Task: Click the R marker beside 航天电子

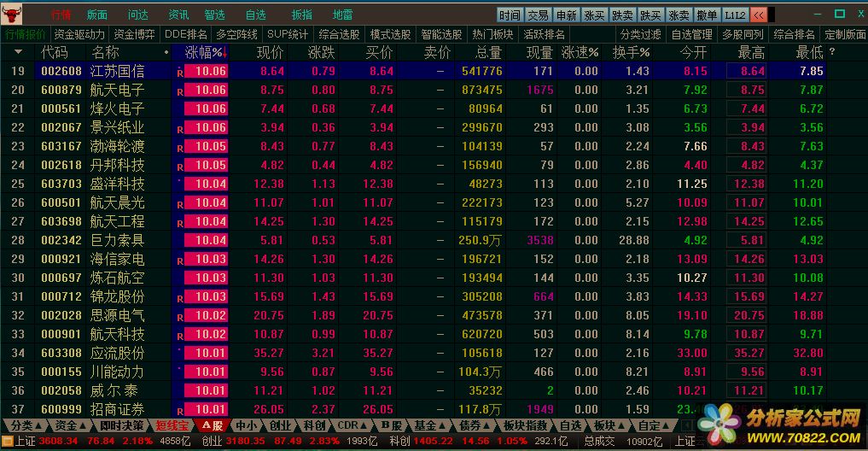Action: [180, 92]
